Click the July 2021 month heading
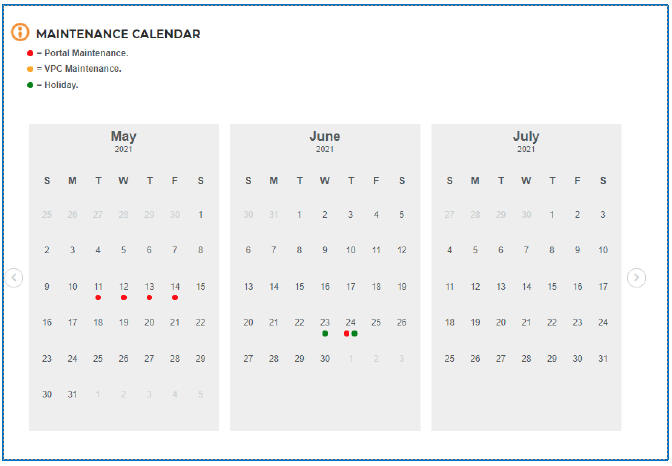 (x=526, y=137)
